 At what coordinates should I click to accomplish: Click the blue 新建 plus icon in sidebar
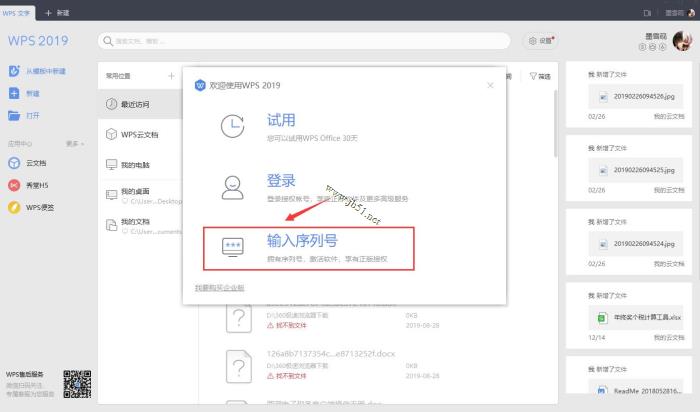pos(14,93)
